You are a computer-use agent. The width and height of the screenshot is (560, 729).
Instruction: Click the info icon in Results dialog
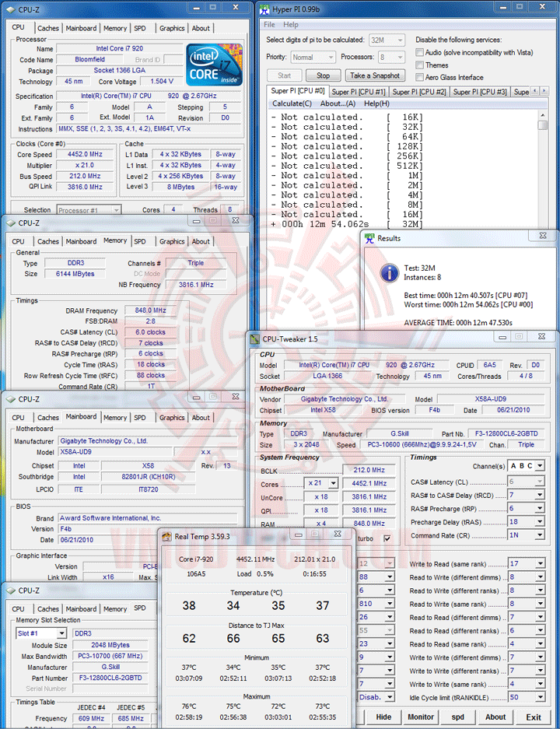pos(390,273)
